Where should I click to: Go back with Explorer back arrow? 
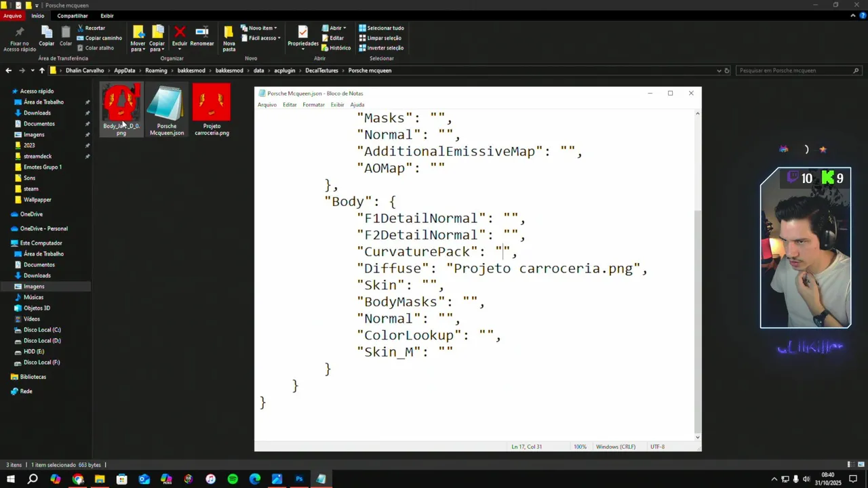[8, 70]
